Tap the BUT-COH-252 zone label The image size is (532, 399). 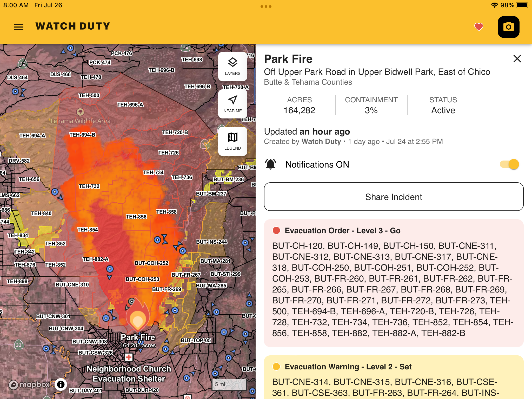[x=151, y=263]
